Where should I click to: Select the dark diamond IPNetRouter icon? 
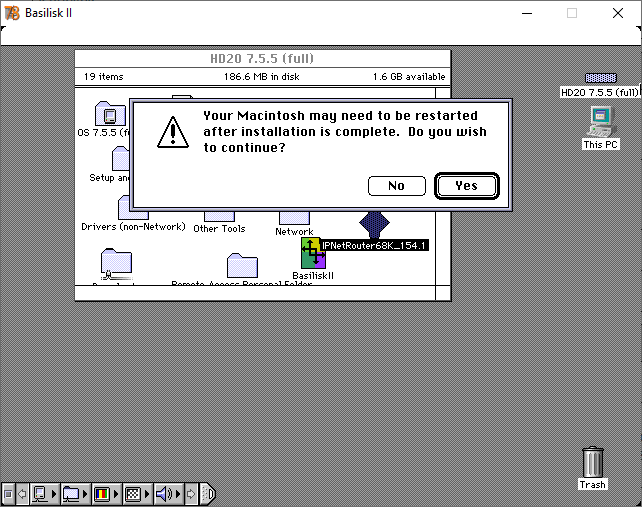pos(374,224)
